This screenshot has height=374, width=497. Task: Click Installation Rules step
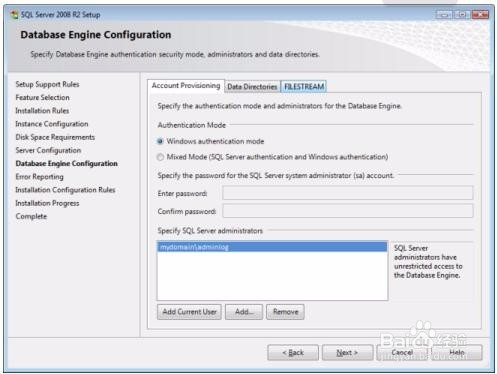tap(42, 111)
